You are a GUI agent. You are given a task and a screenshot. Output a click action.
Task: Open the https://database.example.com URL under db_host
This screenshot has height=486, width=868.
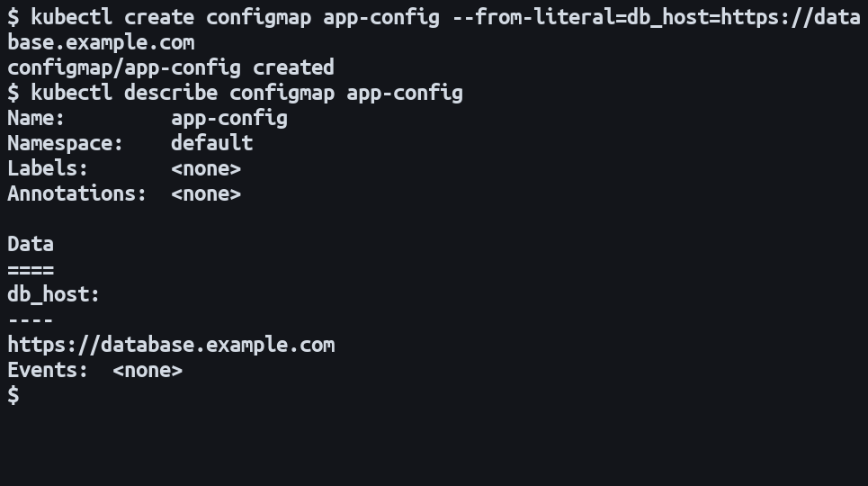[171, 345]
